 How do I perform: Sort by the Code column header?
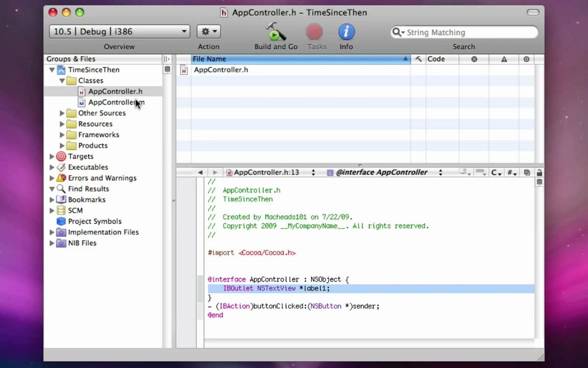tap(442, 59)
